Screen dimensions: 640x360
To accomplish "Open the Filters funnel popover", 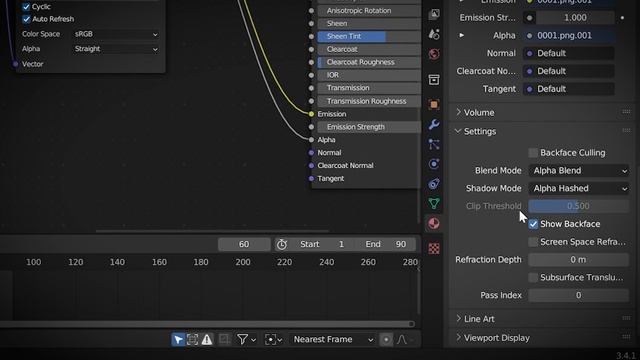I will point(246,339).
